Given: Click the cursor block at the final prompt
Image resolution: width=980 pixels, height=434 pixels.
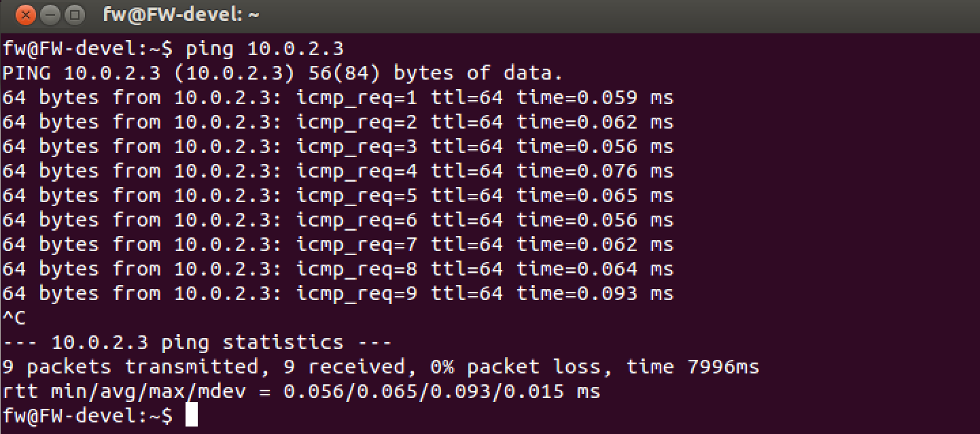Looking at the screenshot, I should tap(191, 415).
